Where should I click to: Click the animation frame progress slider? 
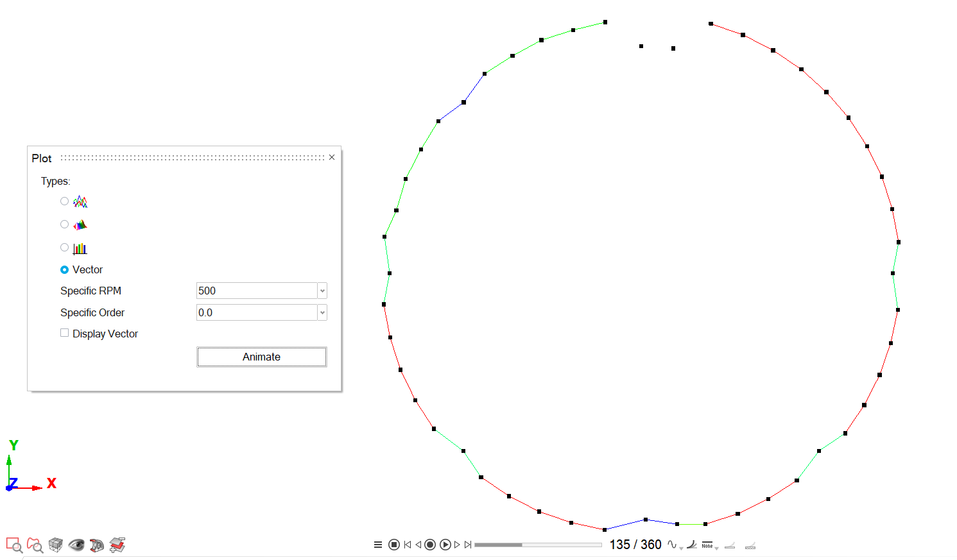tap(538, 545)
